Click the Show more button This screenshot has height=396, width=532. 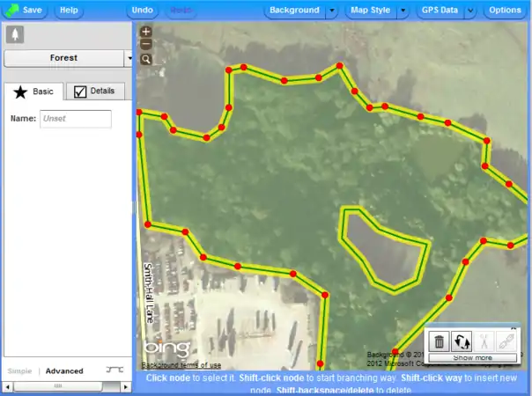(x=473, y=358)
